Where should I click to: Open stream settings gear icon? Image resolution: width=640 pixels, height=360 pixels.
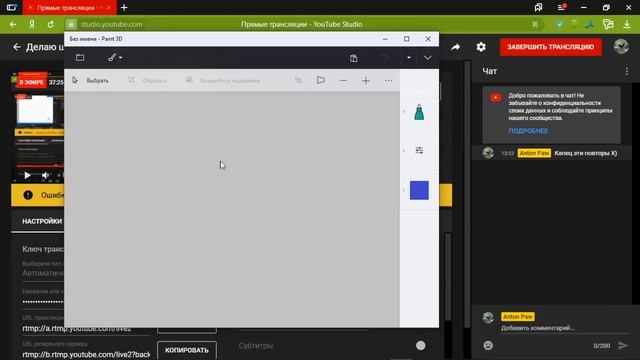pos(481,47)
